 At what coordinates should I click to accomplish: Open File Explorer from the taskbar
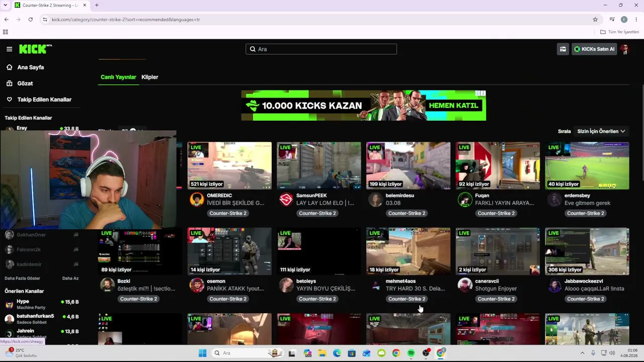pyautogui.click(x=322, y=353)
